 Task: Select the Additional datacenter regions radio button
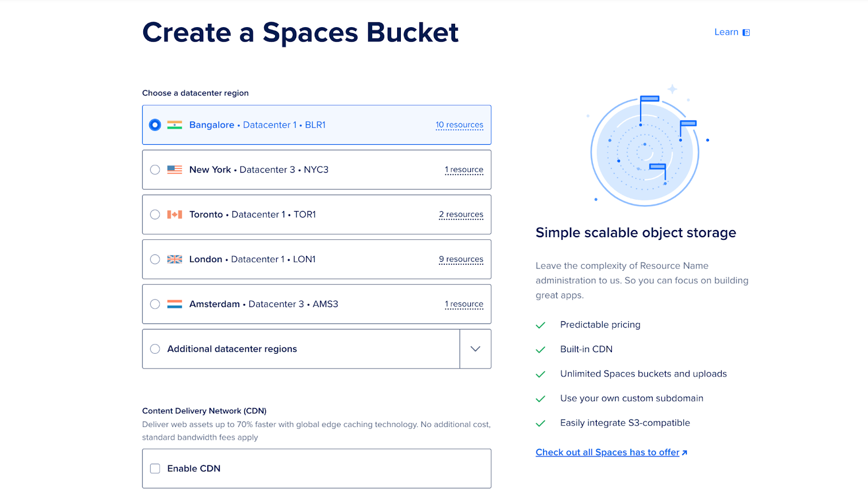[155, 349]
